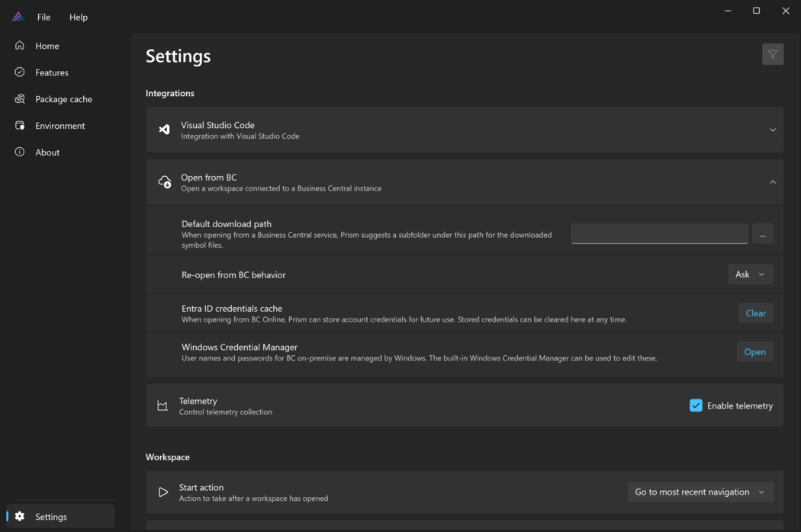This screenshot has height=532, width=801.
Task: Browse for default download path (... button)
Action: (x=762, y=234)
